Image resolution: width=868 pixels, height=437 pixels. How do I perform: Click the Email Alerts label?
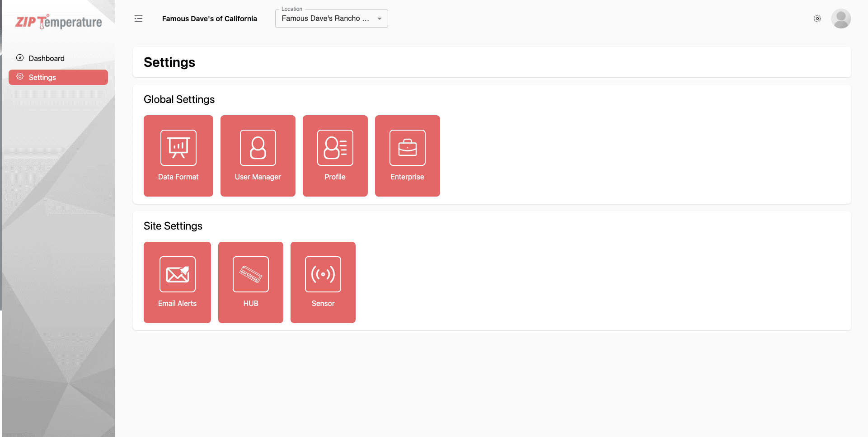[x=177, y=303]
